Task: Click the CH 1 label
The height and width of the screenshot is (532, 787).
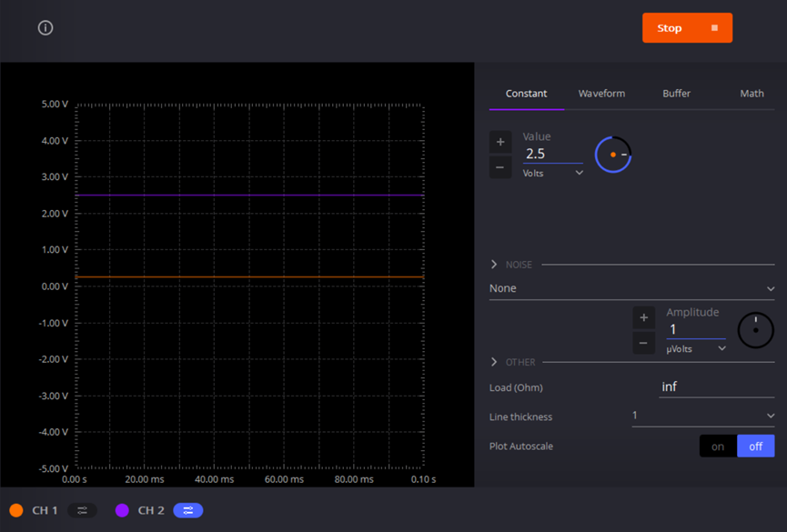Action: point(45,510)
